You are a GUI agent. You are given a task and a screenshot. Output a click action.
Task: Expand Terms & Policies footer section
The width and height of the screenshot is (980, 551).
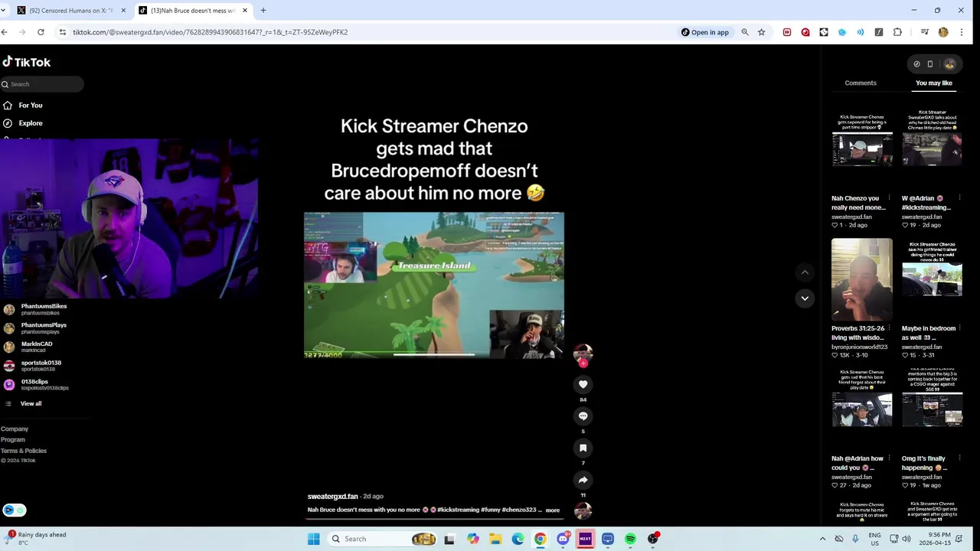[x=24, y=451]
